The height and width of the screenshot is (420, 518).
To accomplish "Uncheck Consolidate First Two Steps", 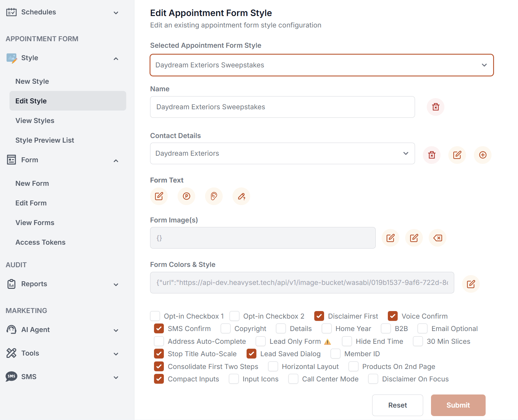I will pyautogui.click(x=159, y=366).
